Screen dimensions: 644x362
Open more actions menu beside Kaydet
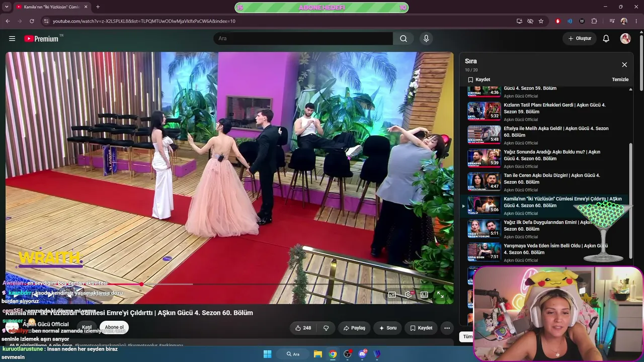pos(447,328)
